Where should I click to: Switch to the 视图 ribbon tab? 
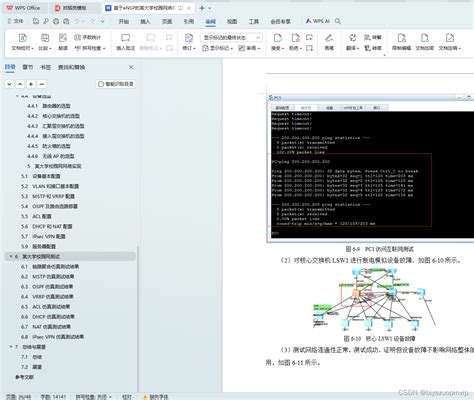tap(232, 21)
